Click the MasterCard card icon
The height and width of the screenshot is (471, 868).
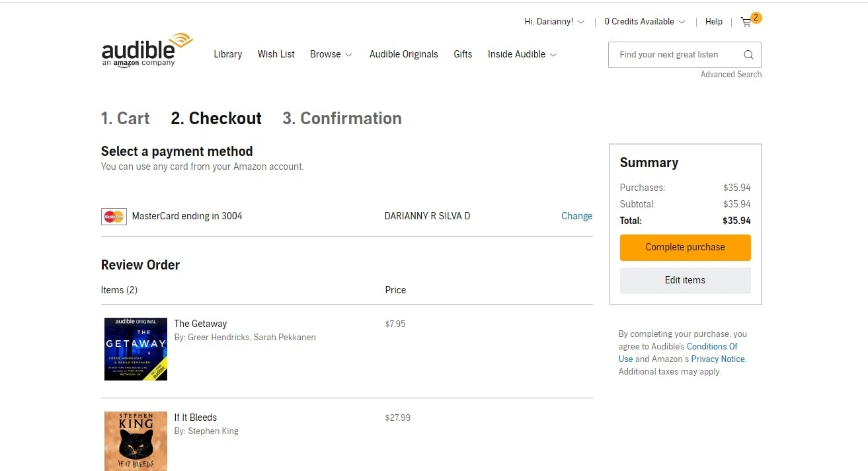point(114,216)
